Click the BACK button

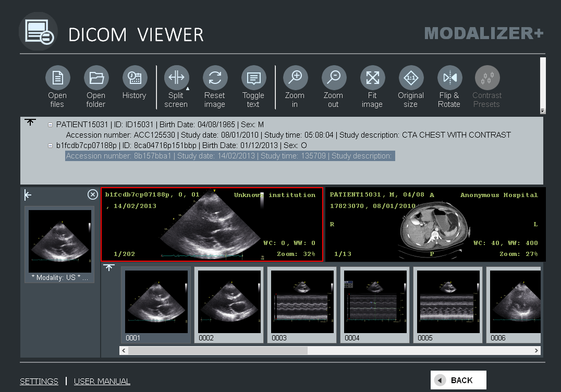point(458,380)
